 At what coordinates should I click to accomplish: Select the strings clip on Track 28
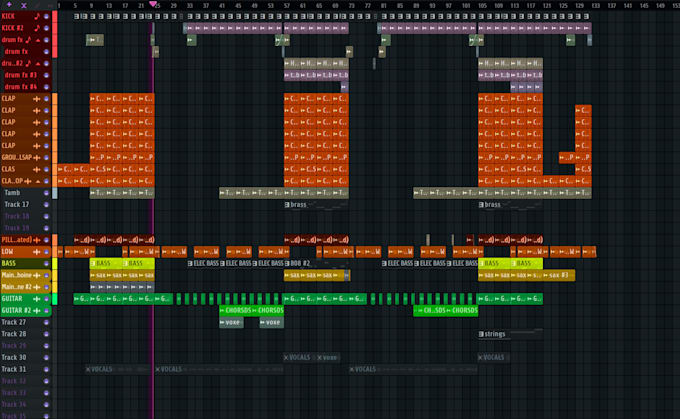click(510, 334)
